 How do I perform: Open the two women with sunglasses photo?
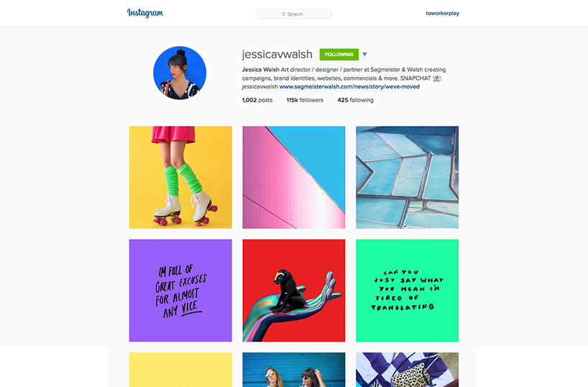[293, 370]
